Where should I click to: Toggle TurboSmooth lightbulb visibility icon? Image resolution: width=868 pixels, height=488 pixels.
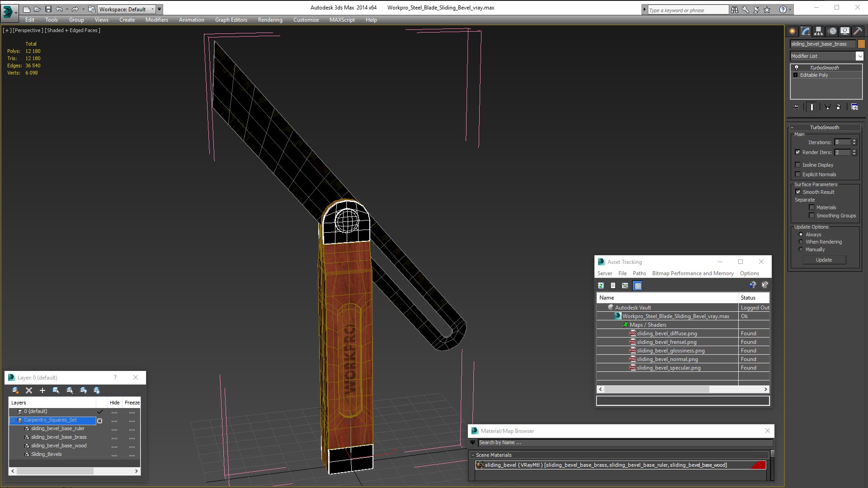click(797, 68)
